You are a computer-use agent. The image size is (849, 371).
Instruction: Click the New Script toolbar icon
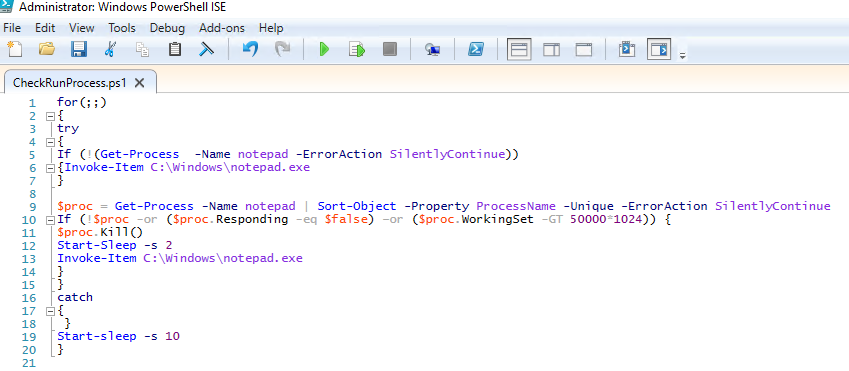click(15, 49)
